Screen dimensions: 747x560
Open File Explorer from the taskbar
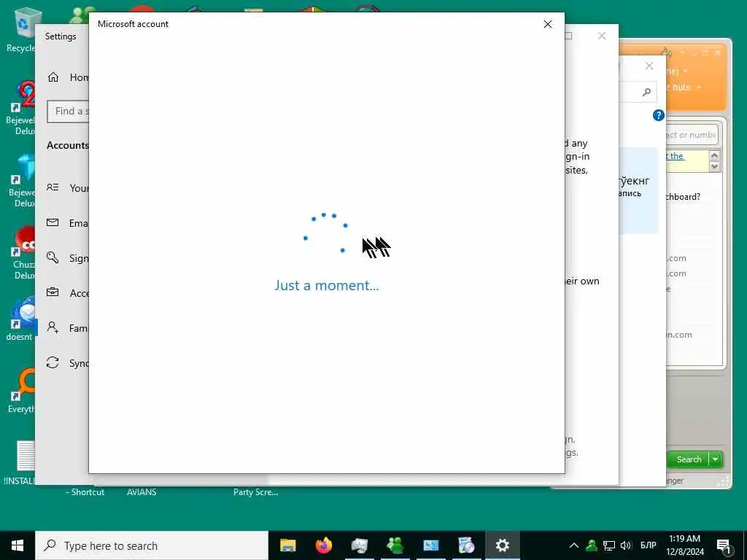pyautogui.click(x=287, y=545)
